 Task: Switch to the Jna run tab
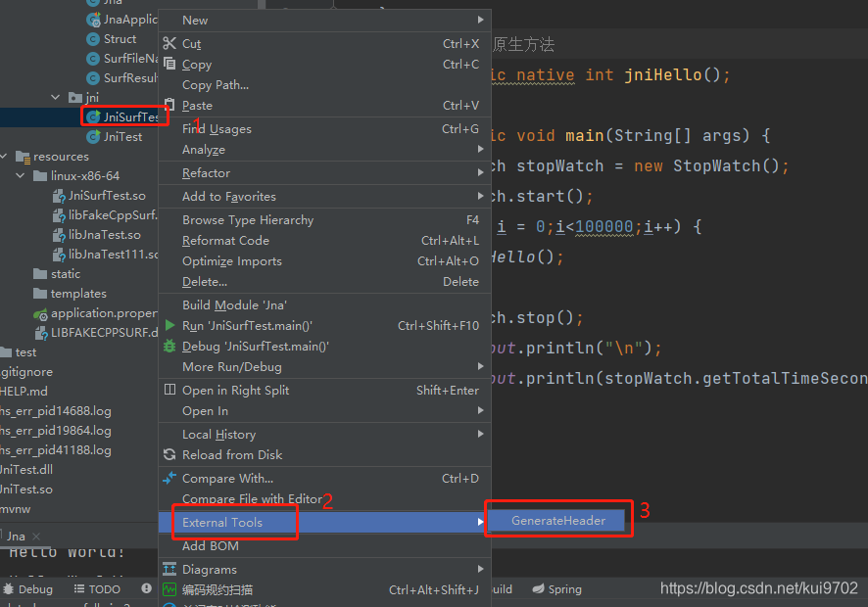coord(16,537)
